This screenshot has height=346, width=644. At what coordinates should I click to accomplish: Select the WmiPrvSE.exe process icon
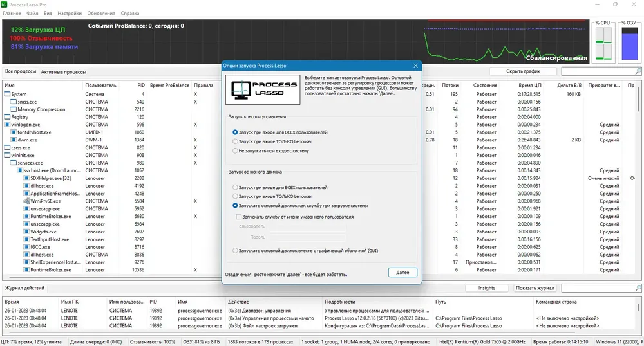(25, 201)
